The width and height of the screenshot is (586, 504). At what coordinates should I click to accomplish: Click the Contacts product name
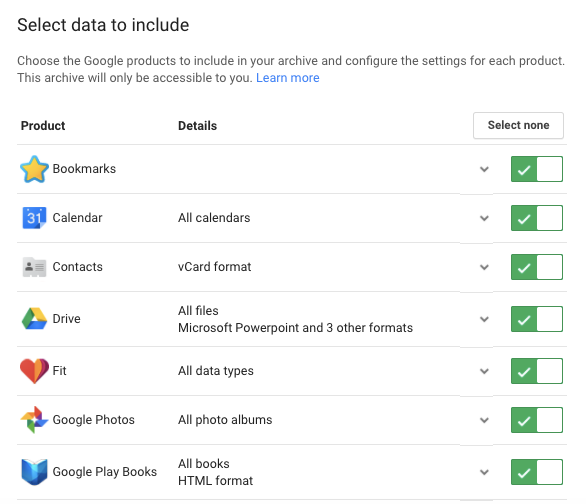[x=77, y=267]
